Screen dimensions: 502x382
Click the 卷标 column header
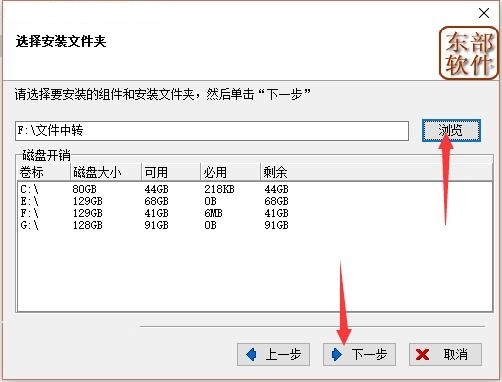[x=44, y=172]
